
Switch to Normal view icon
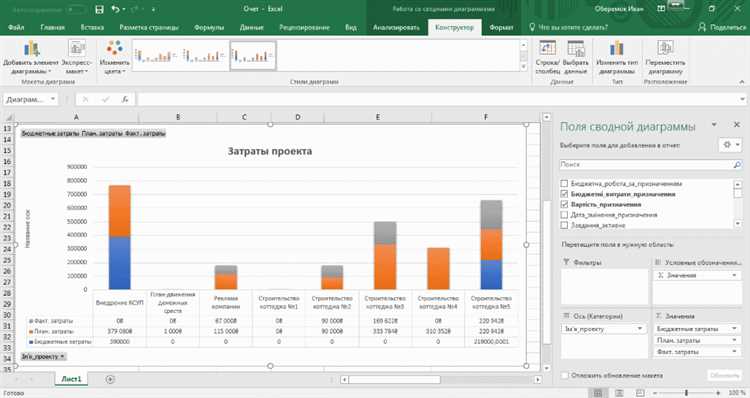tap(598, 393)
